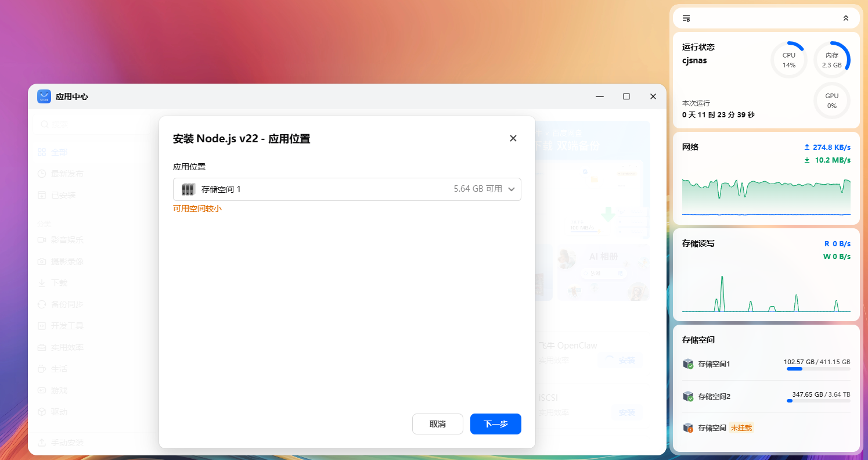
Task: Click the 未挂载 status badge
Action: [x=741, y=427]
